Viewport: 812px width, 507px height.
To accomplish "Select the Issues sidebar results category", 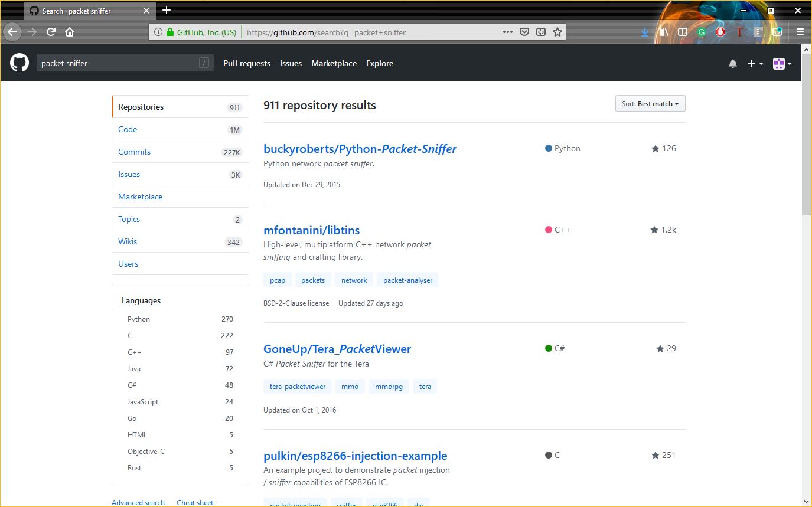I will point(180,174).
